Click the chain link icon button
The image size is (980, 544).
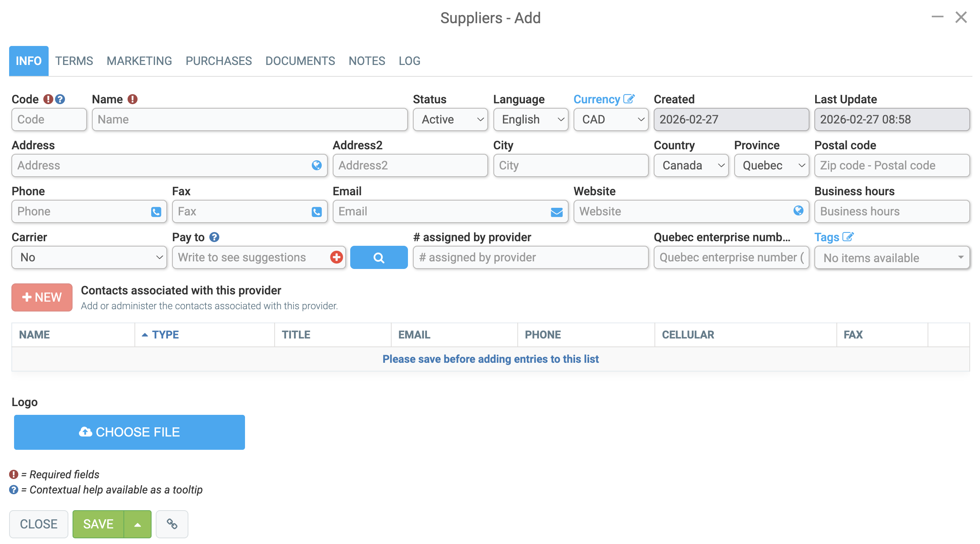(x=172, y=524)
